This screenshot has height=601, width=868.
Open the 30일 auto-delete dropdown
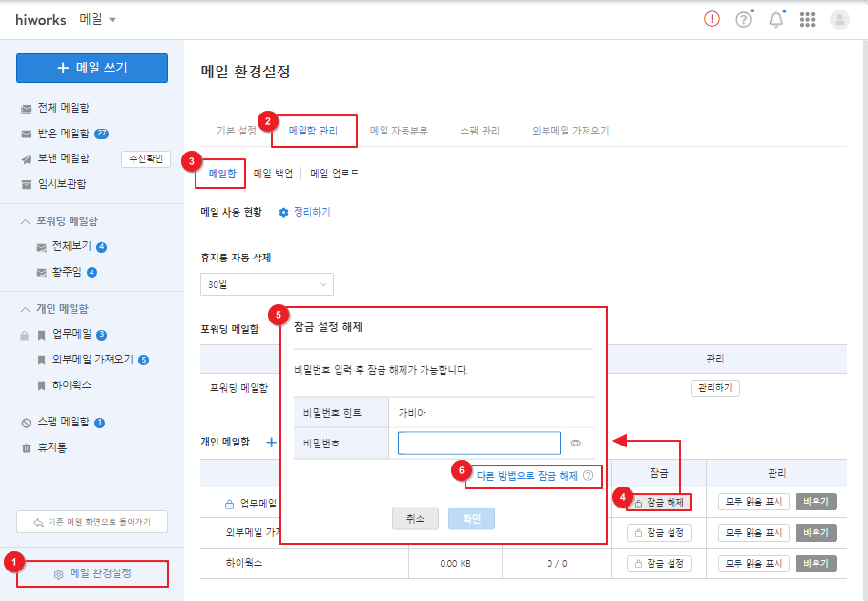click(x=267, y=284)
